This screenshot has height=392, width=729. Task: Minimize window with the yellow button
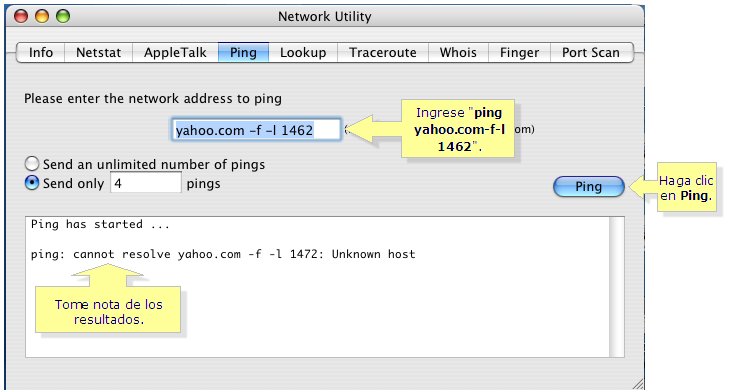coord(42,16)
